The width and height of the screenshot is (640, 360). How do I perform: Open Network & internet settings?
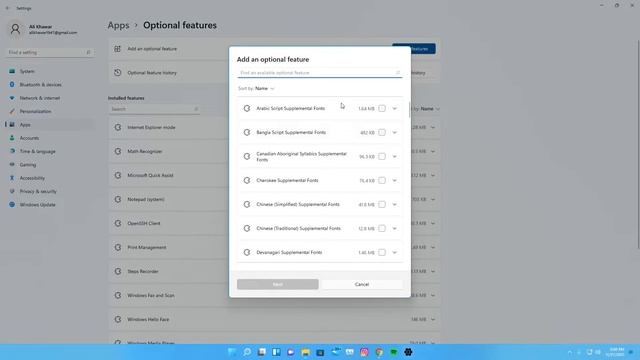tap(49, 98)
